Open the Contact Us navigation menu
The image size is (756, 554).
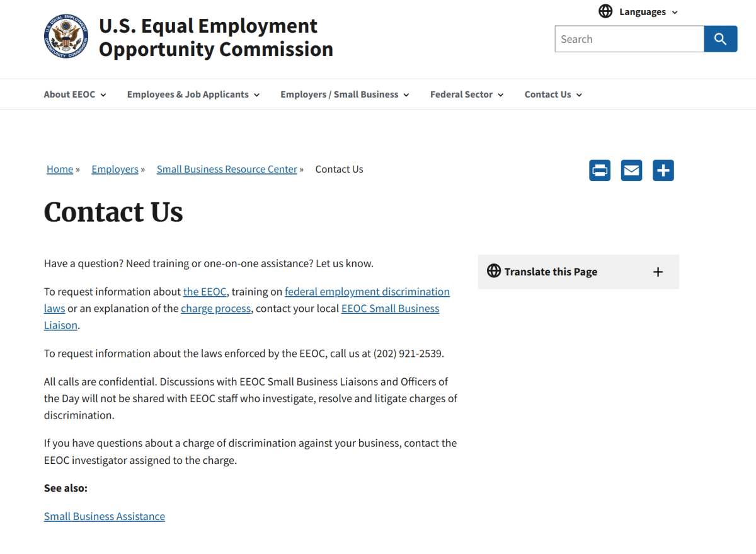click(x=553, y=95)
